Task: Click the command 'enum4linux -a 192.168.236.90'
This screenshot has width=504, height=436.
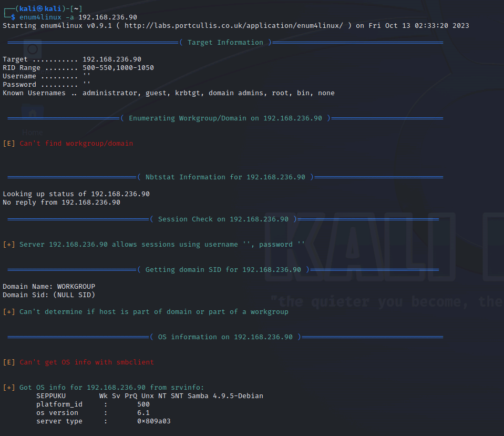Action: point(78,17)
